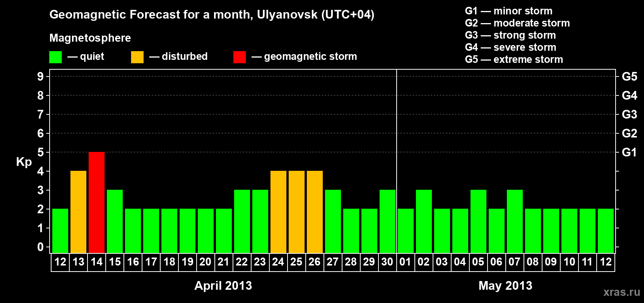
Task: Click the Kp value 0 axis label
Action: (41, 247)
